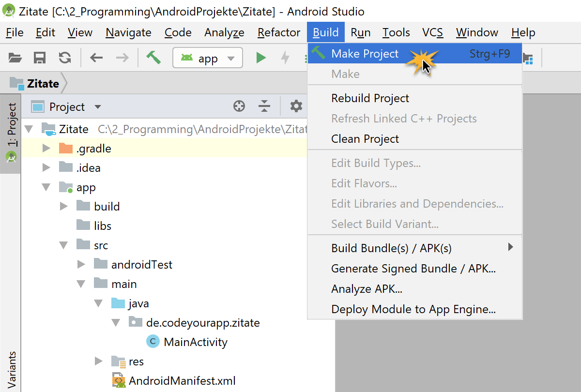
Task: Open the Tools menu
Action: pyautogui.click(x=396, y=32)
